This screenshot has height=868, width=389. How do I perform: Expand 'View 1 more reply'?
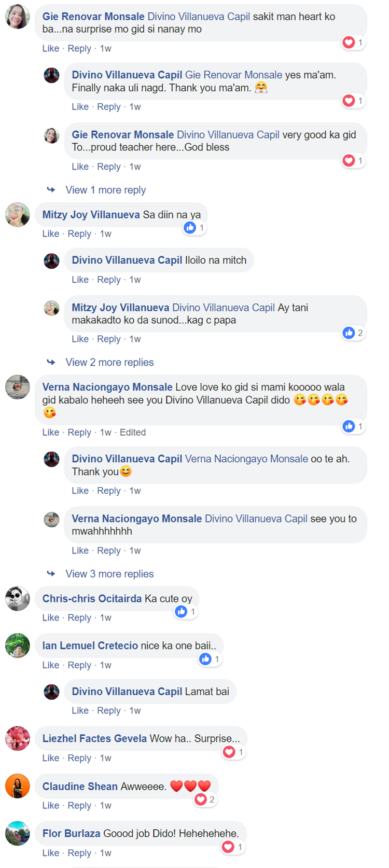pyautogui.click(x=105, y=190)
